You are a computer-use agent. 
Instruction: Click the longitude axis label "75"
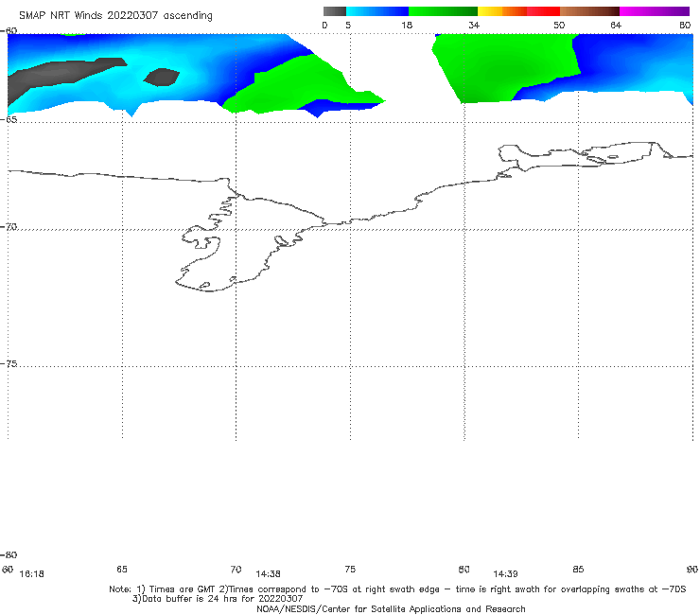pos(350,569)
